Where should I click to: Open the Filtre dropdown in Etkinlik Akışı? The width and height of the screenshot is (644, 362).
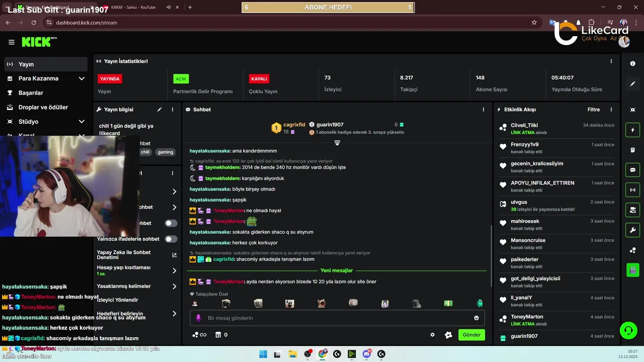click(x=594, y=110)
